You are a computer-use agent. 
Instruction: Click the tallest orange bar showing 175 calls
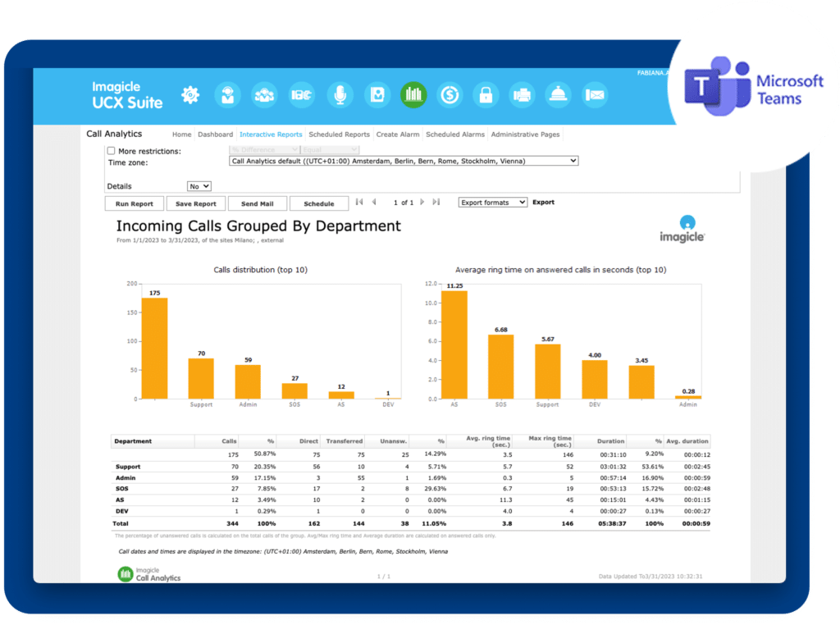pyautogui.click(x=154, y=348)
